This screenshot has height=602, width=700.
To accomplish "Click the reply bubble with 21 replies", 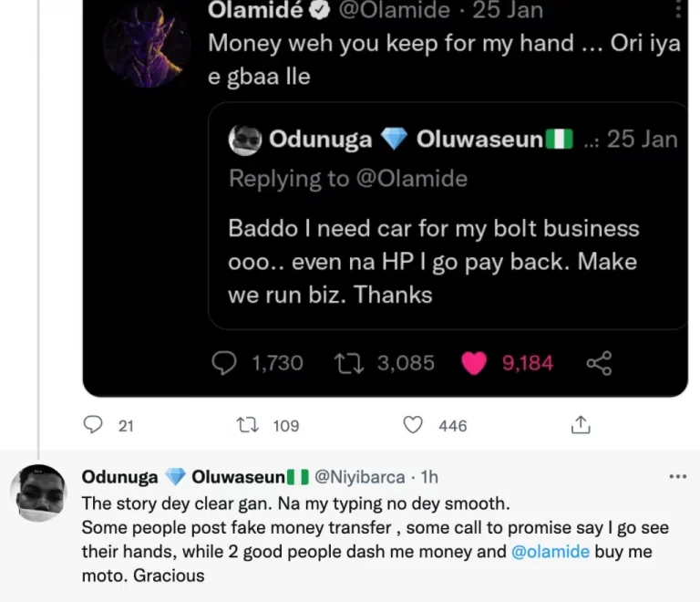I will tap(93, 424).
